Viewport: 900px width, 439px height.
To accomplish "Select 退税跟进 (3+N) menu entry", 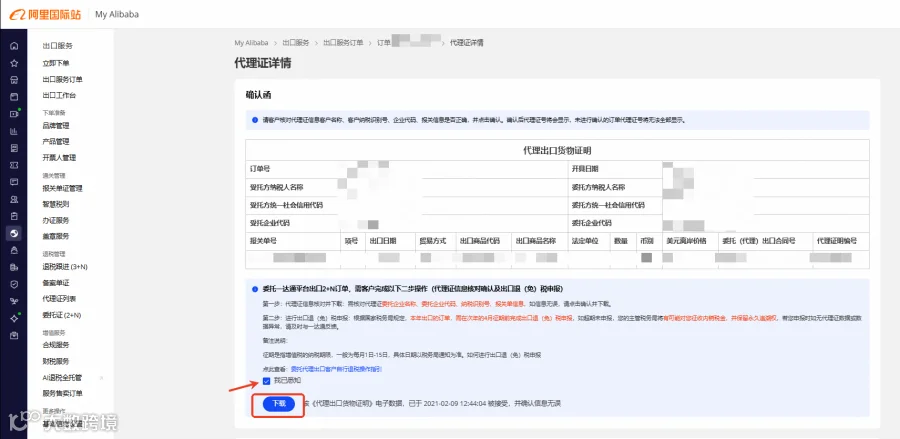I will pos(65,267).
